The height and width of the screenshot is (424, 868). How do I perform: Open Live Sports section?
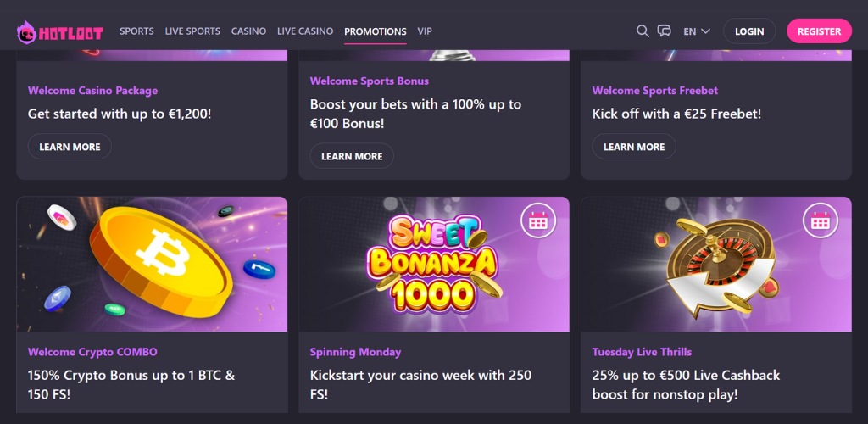click(192, 31)
